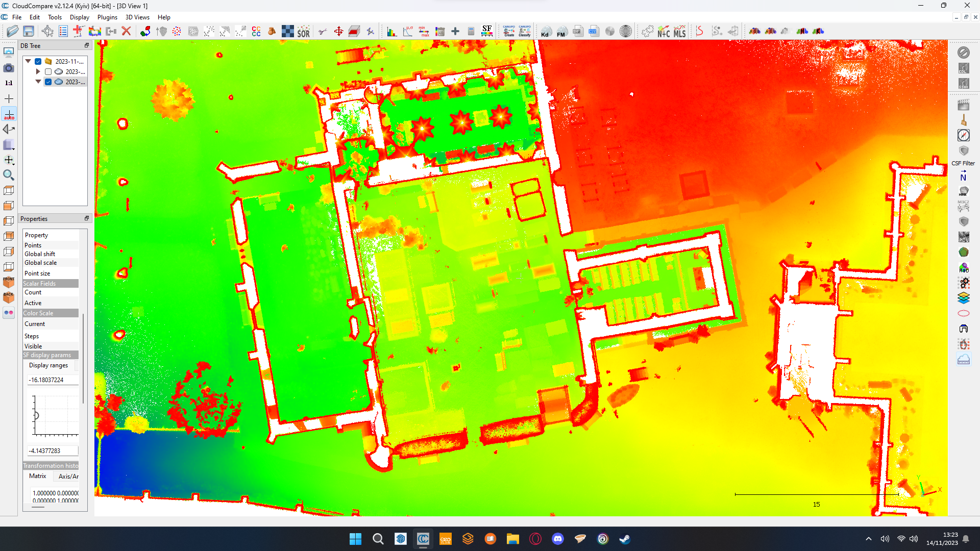Click the camera snapshot icon

(9, 68)
